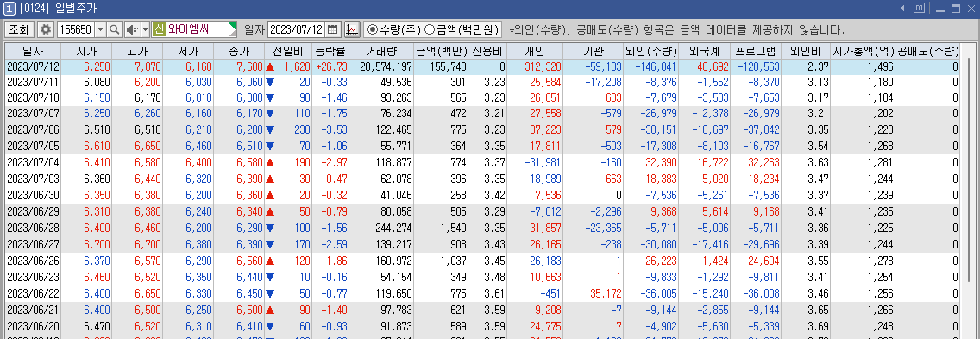Click foreign quantity -146,841
The width and height of the screenshot is (980, 339).
pos(656,66)
